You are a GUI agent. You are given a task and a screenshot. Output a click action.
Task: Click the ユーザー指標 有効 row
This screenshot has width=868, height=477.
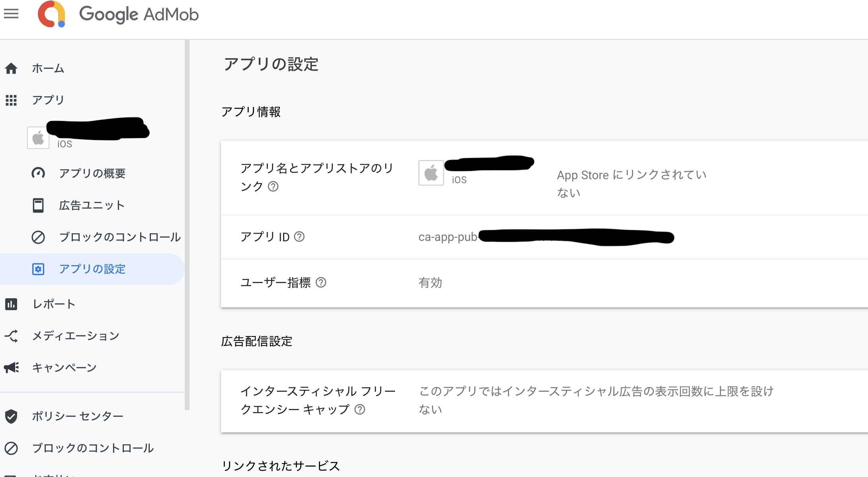pyautogui.click(x=544, y=283)
